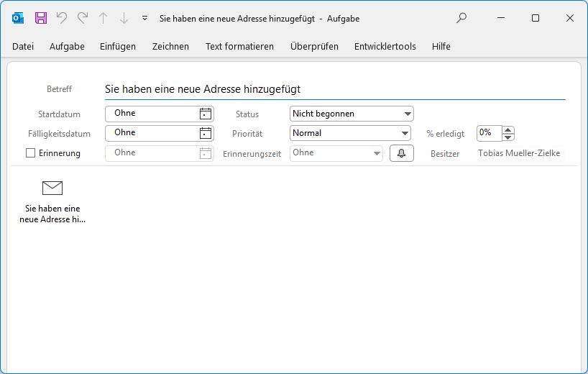
Task: Click the reminder sound bell button
Action: [402, 153]
